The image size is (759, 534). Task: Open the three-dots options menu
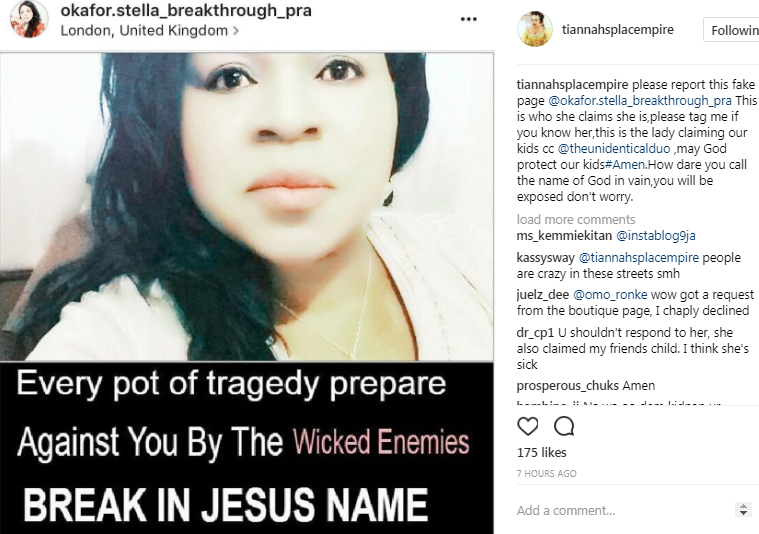(469, 19)
